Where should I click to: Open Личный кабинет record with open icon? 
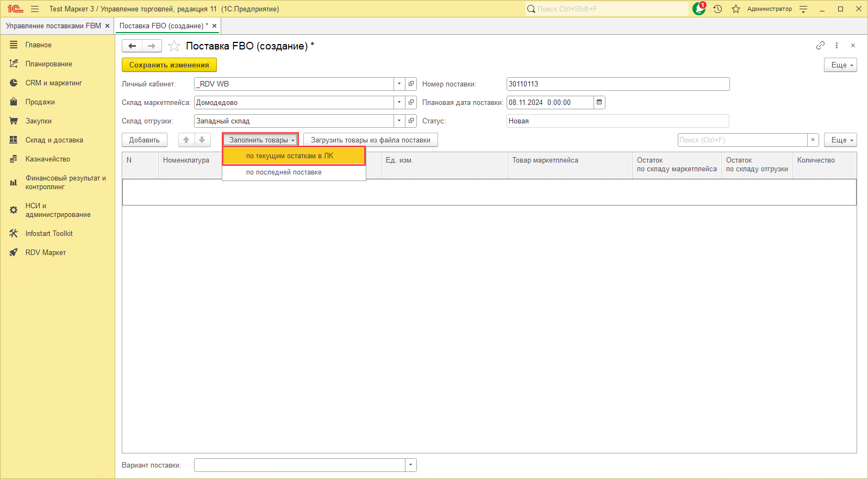(x=411, y=84)
